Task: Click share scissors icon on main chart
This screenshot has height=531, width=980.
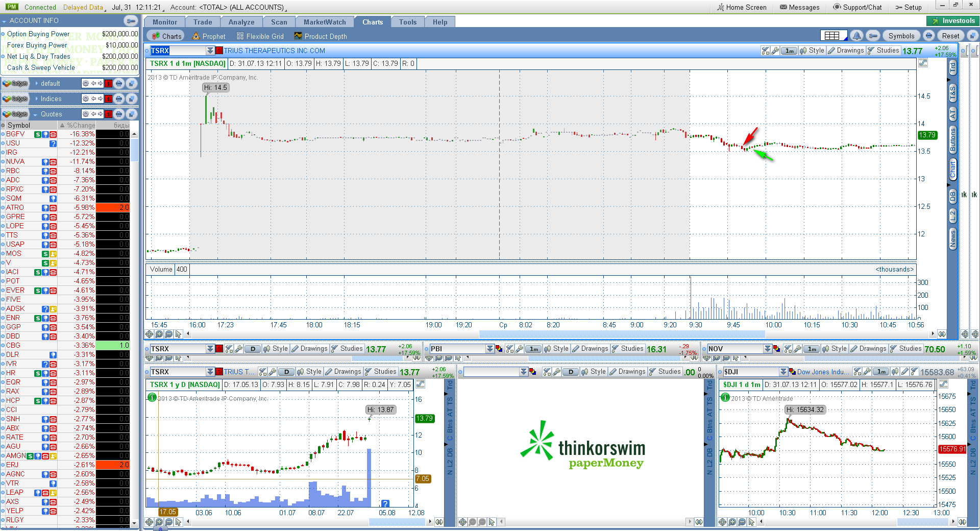Action: pyautogui.click(x=765, y=51)
